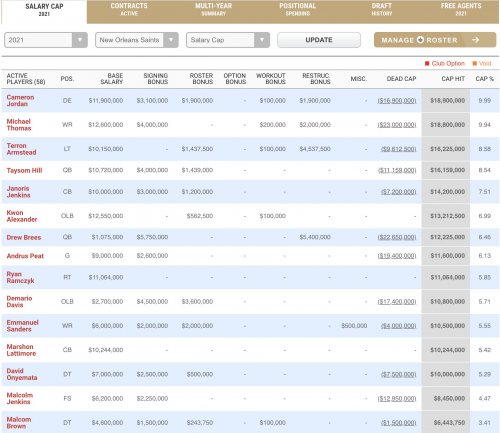Click the UPDATE button
This screenshot has width=500, height=433.
click(319, 40)
